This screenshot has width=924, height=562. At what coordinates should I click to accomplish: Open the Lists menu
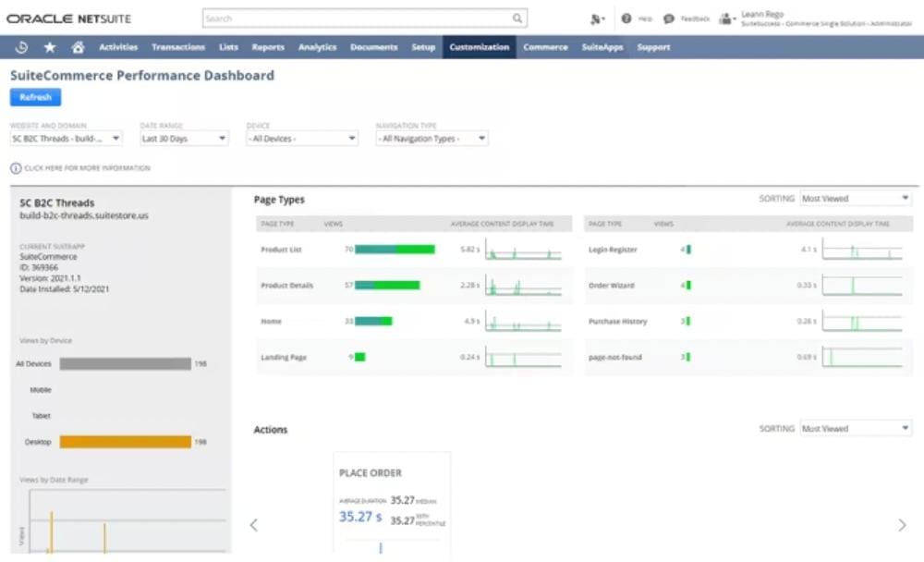coord(228,47)
